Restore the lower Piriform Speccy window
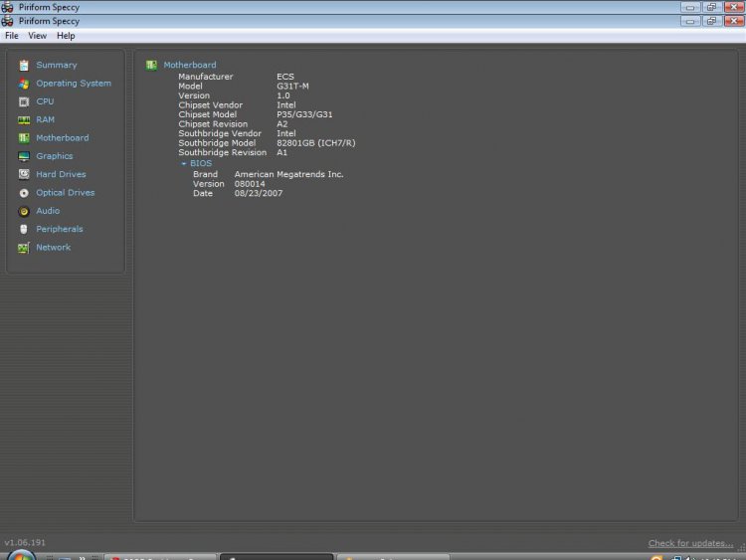The width and height of the screenshot is (746, 560). pyautogui.click(x=712, y=21)
